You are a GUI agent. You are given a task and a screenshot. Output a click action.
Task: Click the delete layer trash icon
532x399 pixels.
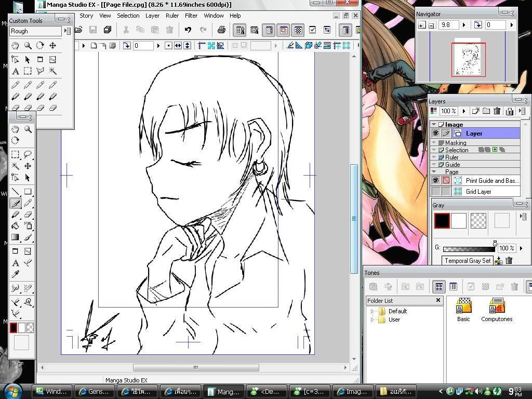497,111
